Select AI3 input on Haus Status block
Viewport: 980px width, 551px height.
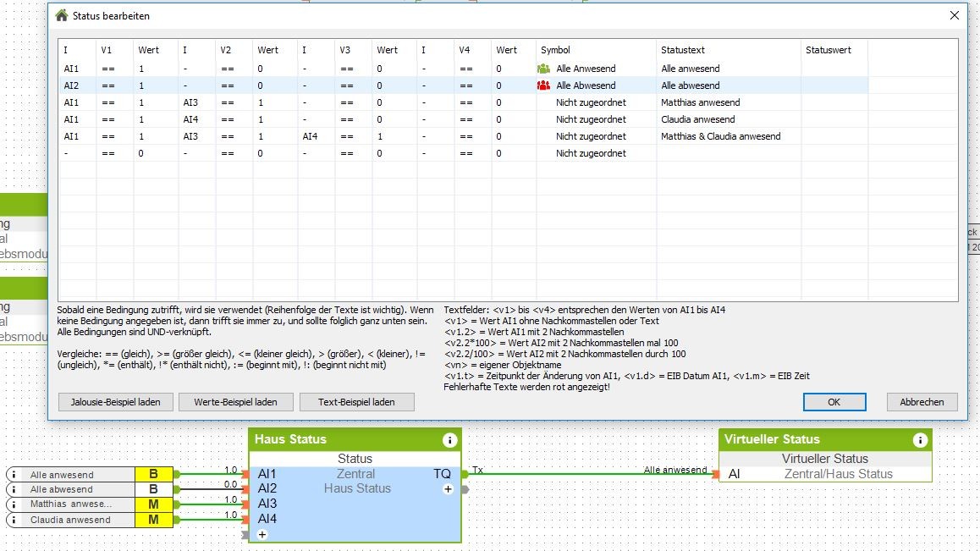pyautogui.click(x=267, y=504)
